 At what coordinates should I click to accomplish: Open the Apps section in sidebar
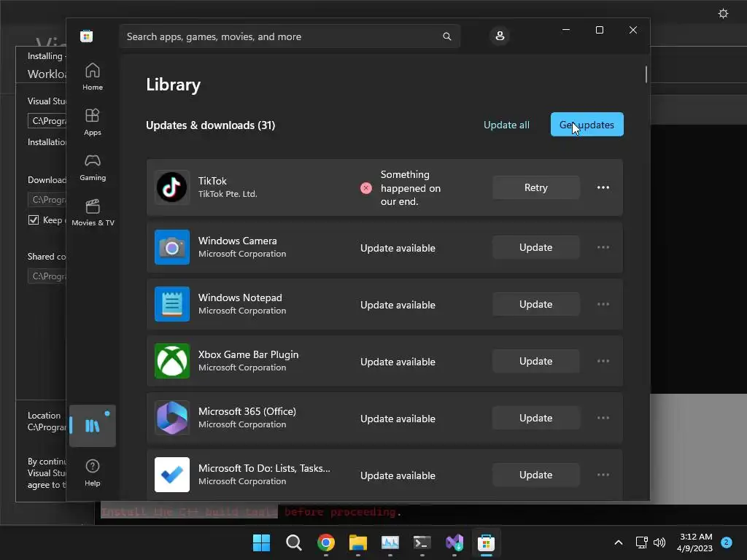93,122
